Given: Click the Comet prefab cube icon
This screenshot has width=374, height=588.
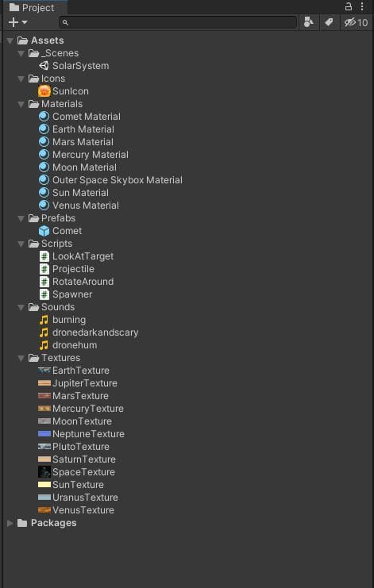Looking at the screenshot, I should [x=44, y=231].
